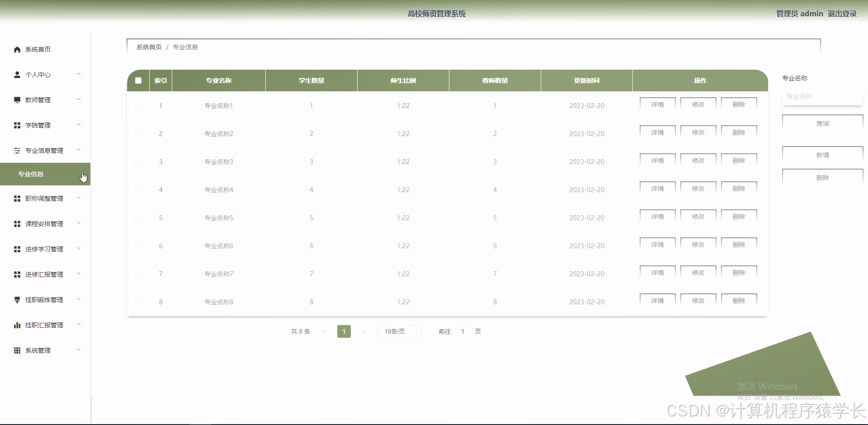The image size is (868, 425).
Task: Open 挂职汇报管理 sidebar menu
Action: 45,325
